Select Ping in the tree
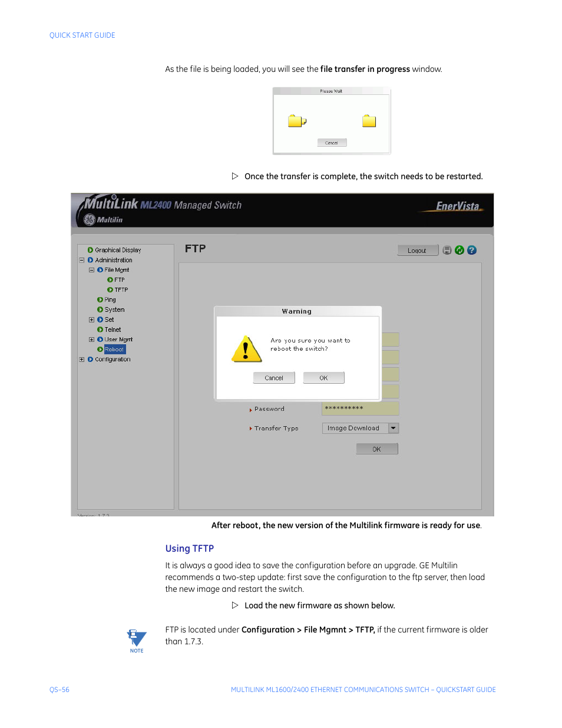This screenshot has height=728, width=562. pos(110,300)
